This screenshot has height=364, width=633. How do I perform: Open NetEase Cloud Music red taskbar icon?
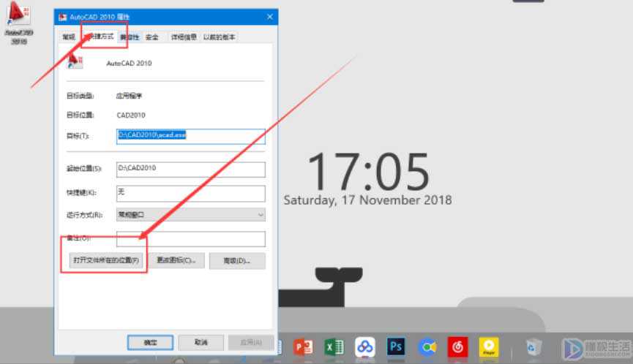click(x=458, y=347)
